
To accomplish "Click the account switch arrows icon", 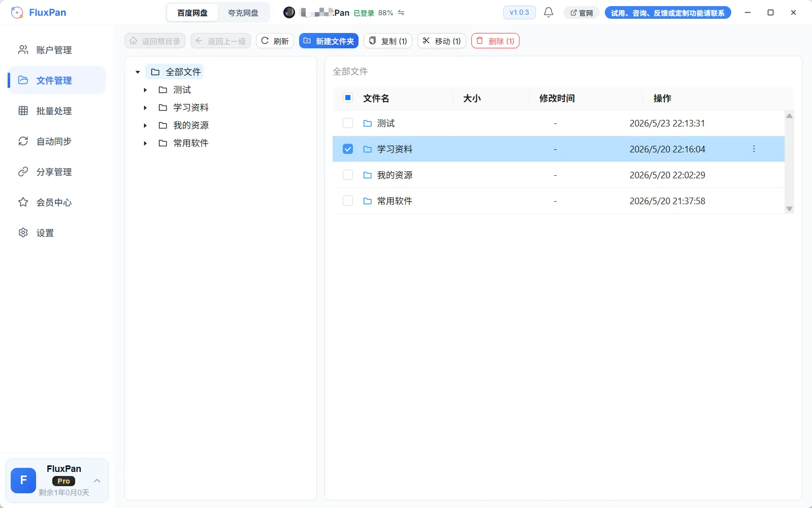I will click(401, 13).
